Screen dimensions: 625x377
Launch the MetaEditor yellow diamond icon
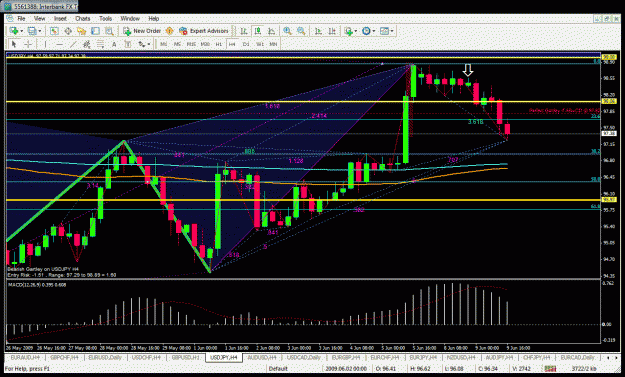[169, 31]
